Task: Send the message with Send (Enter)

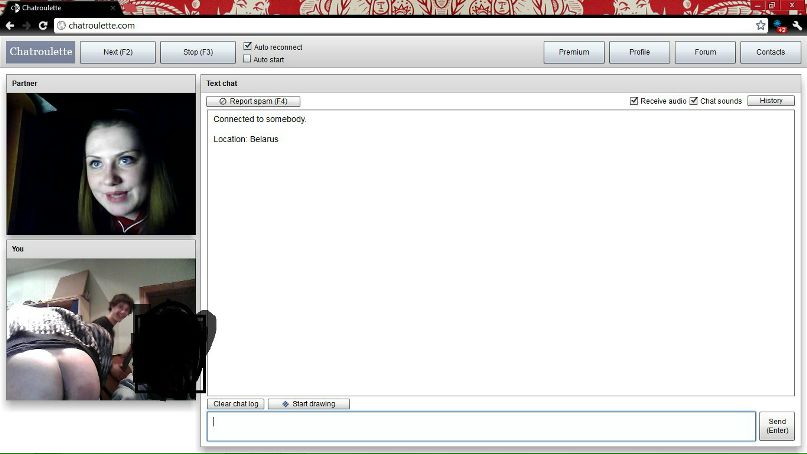Action: click(x=777, y=426)
